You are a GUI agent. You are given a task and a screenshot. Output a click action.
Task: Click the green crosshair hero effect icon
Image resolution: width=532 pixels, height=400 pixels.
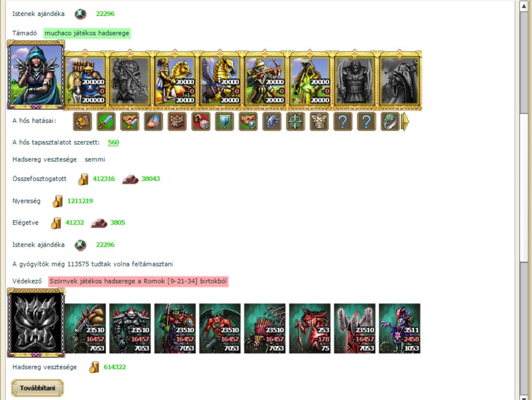[295, 122]
